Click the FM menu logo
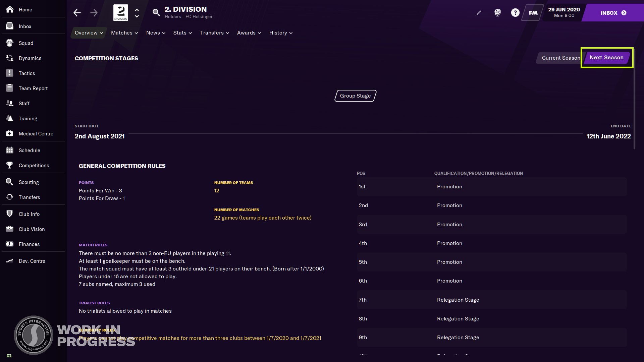The image size is (644, 362). coord(533,13)
